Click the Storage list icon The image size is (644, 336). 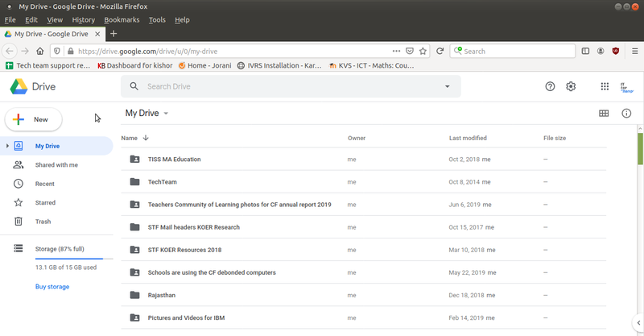tap(19, 248)
